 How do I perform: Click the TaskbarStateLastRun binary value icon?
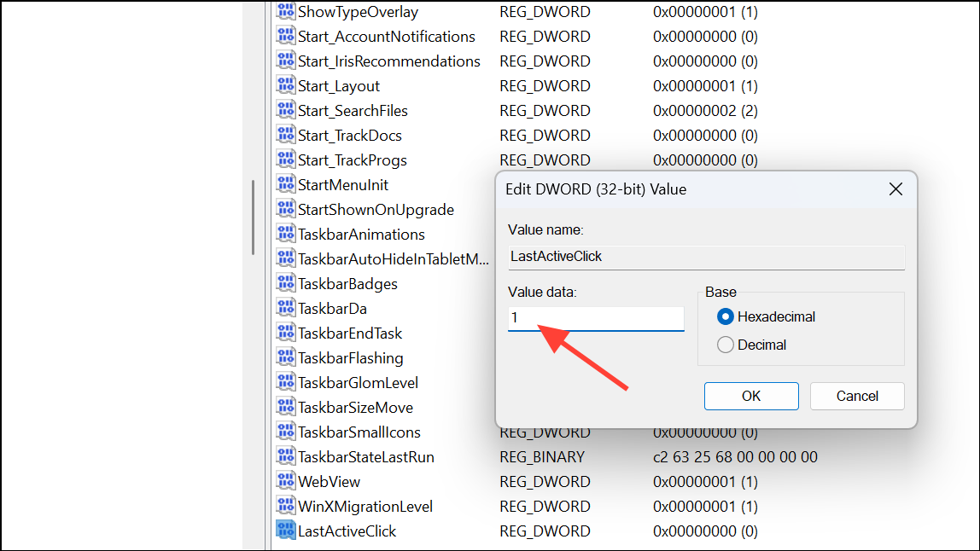click(x=285, y=456)
